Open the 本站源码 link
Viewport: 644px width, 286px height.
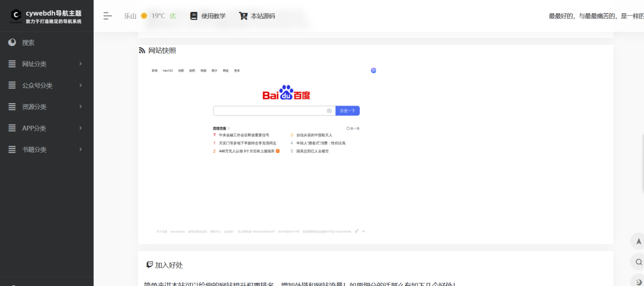pyautogui.click(x=257, y=16)
